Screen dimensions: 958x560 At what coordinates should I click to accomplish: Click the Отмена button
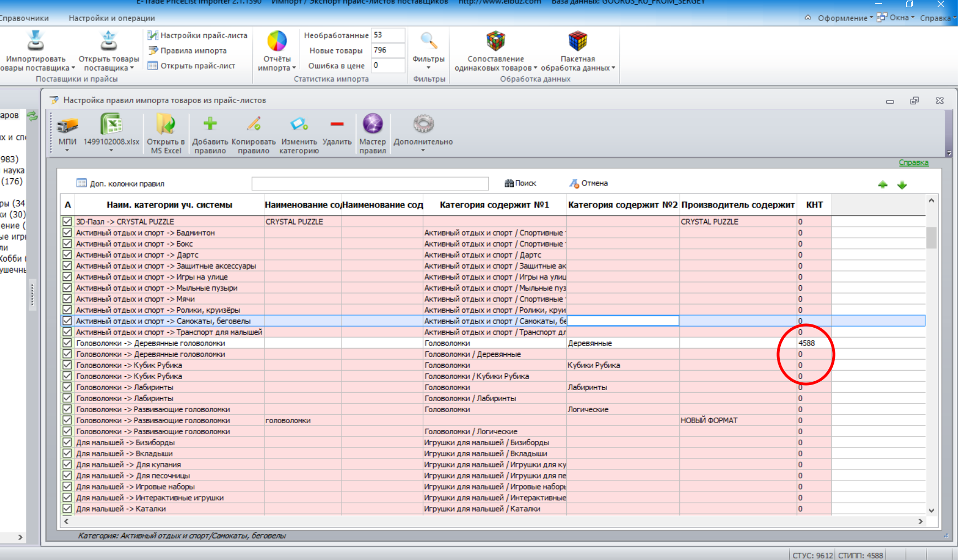point(589,183)
